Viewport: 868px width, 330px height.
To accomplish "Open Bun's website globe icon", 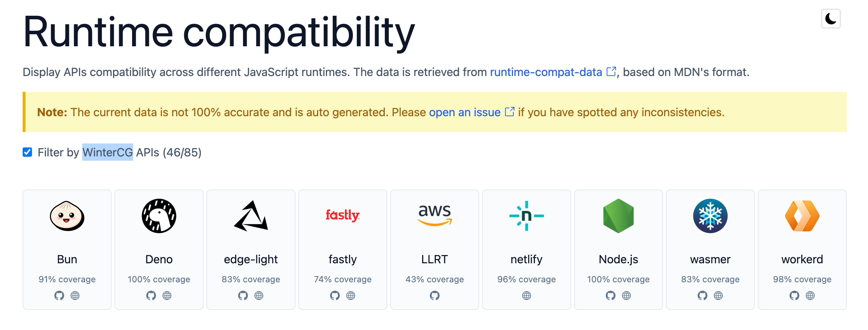I will point(75,296).
